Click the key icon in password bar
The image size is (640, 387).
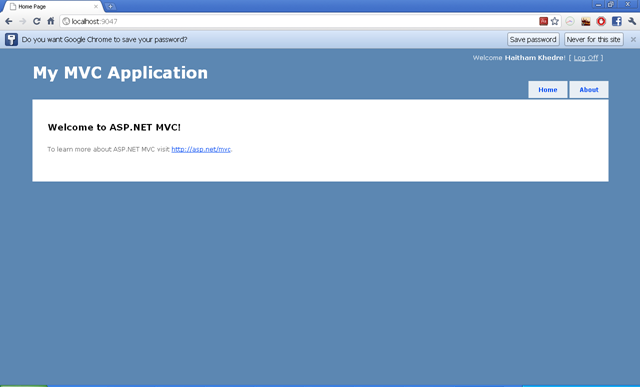point(11,40)
